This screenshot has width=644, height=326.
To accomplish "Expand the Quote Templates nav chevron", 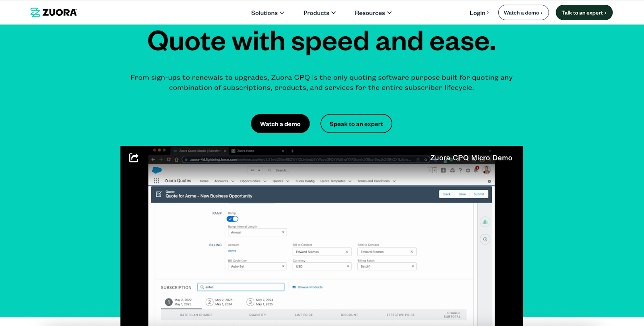I will [350, 181].
